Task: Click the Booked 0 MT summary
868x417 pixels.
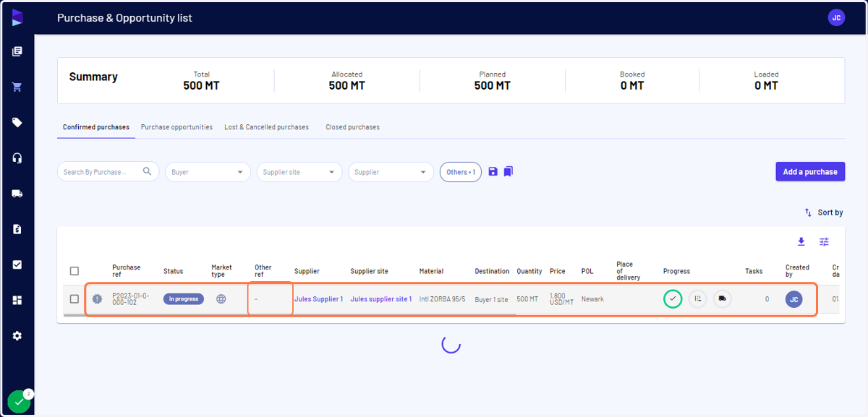Action: click(632, 81)
